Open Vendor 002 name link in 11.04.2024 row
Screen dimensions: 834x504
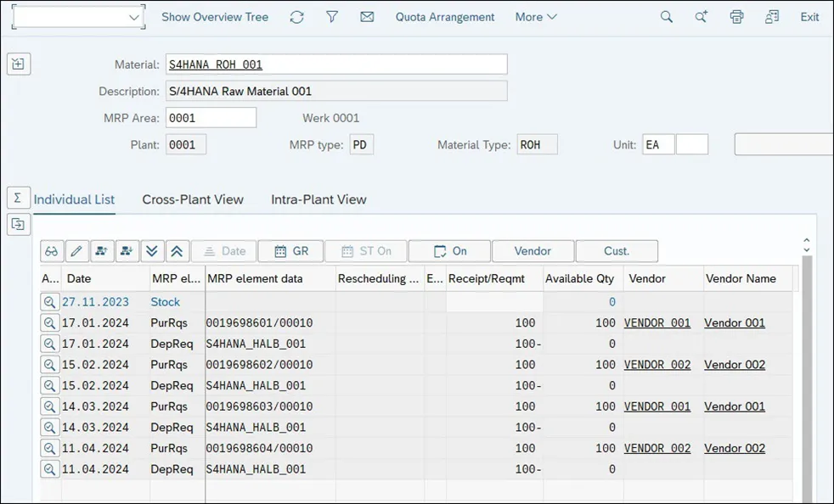coord(735,448)
